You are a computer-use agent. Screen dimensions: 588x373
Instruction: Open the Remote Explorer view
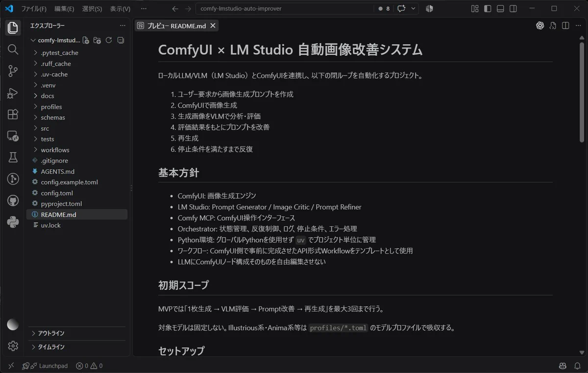pos(13,136)
